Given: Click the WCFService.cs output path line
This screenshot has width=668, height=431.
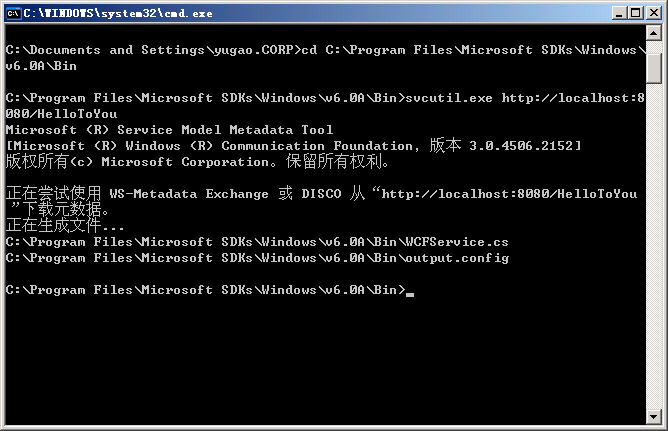Looking at the screenshot, I should [x=257, y=242].
